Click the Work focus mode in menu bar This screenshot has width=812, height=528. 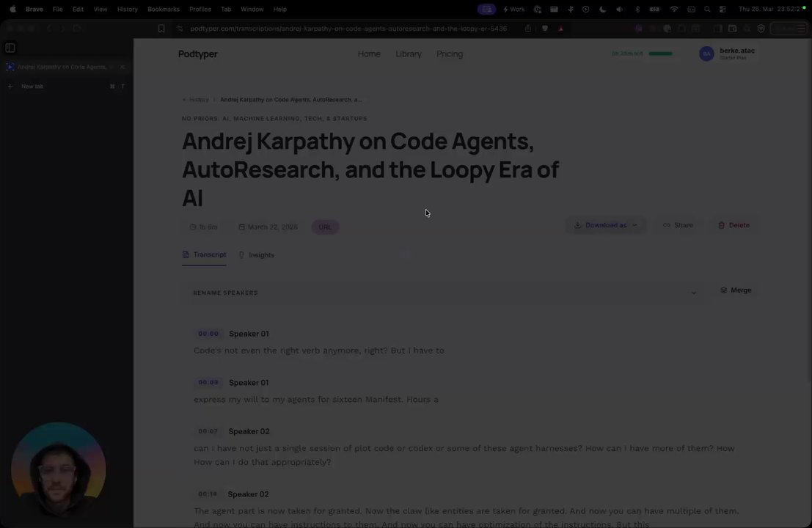click(x=513, y=10)
